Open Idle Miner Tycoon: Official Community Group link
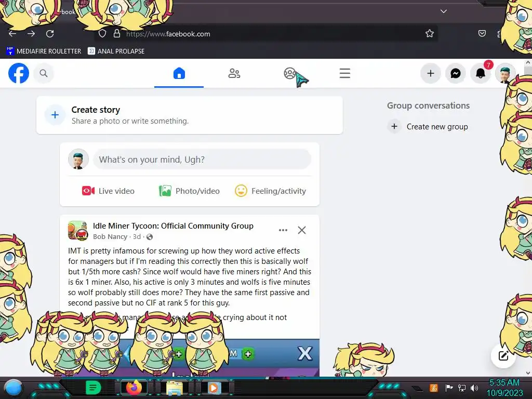Image resolution: width=532 pixels, height=399 pixels. click(173, 226)
